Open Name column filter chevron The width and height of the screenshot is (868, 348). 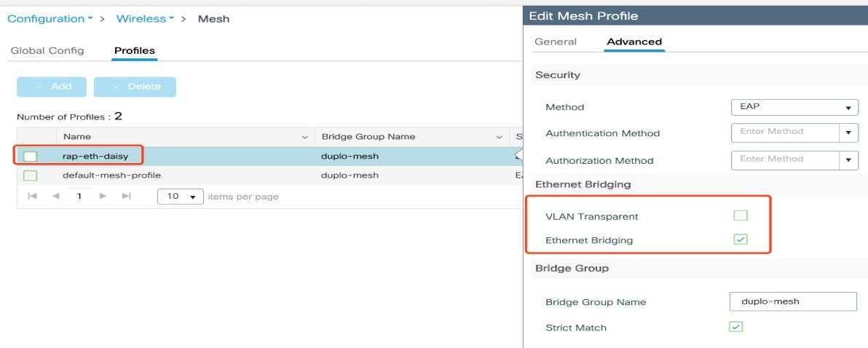pos(304,137)
